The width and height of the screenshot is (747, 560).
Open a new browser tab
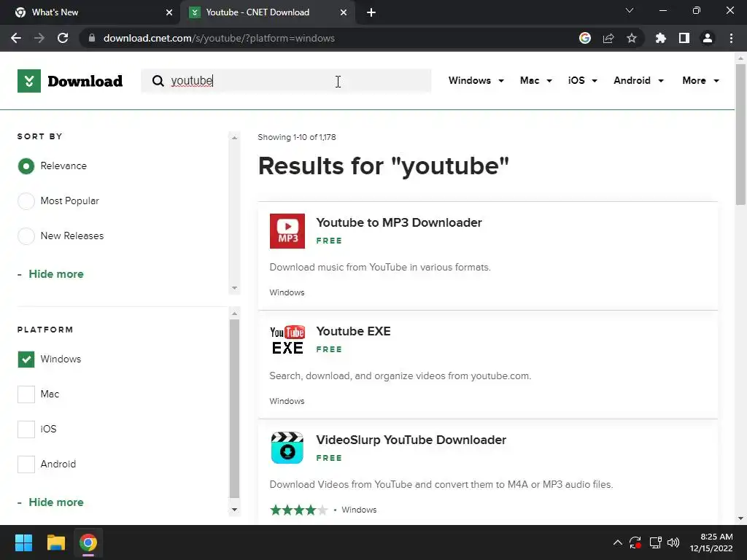click(x=371, y=12)
